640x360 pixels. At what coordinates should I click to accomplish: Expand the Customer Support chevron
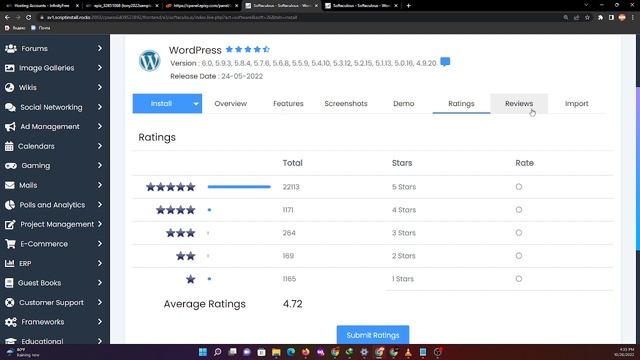[x=100, y=302]
